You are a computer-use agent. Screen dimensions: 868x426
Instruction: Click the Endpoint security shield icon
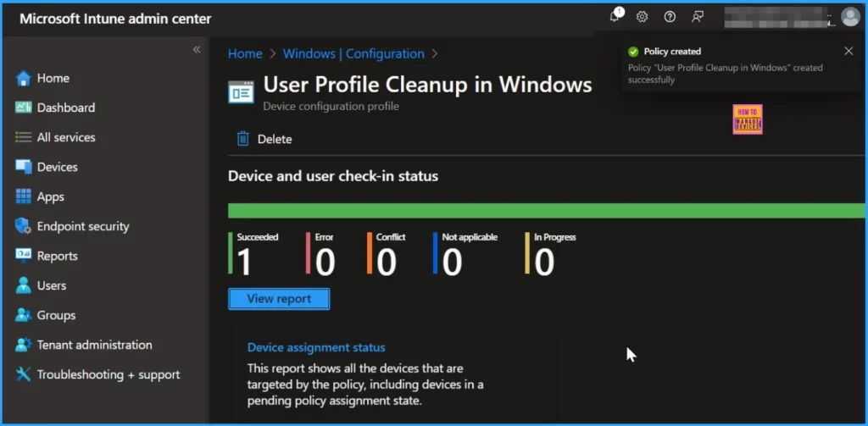23,226
